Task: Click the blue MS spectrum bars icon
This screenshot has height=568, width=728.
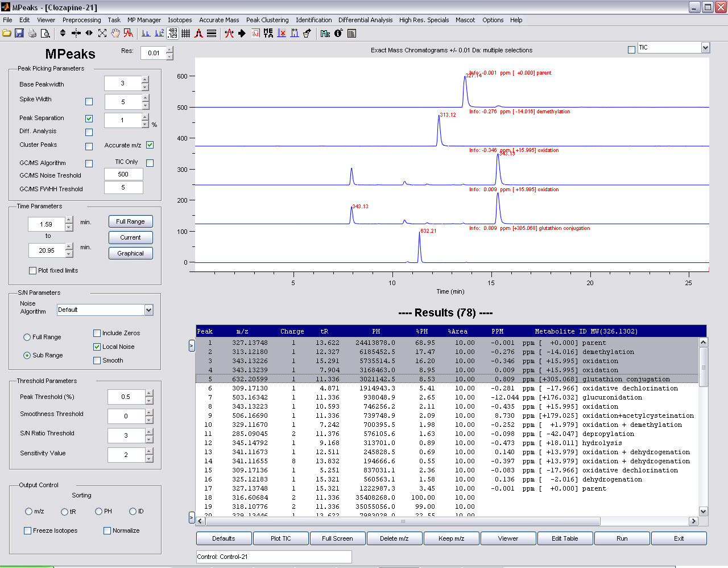Action: coord(146,33)
